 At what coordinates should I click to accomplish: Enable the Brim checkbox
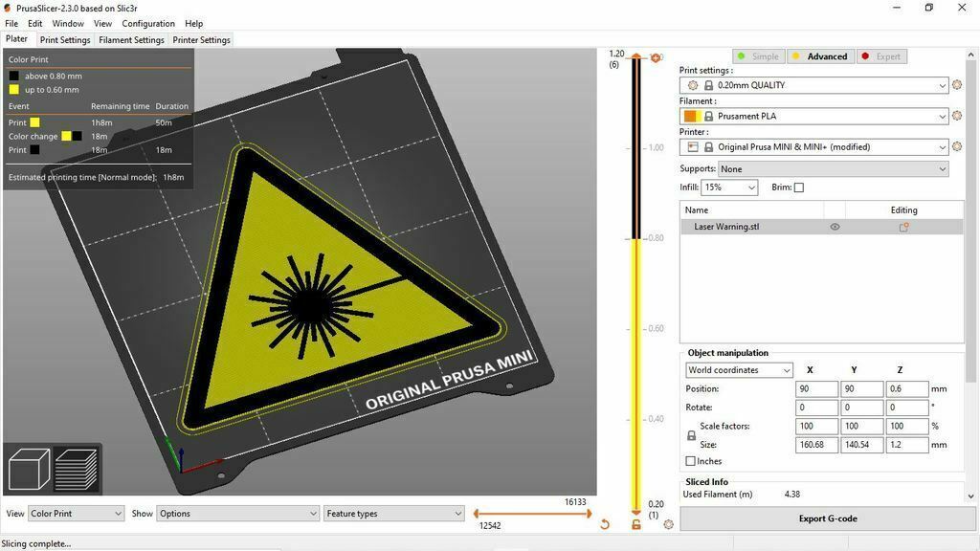coord(800,187)
